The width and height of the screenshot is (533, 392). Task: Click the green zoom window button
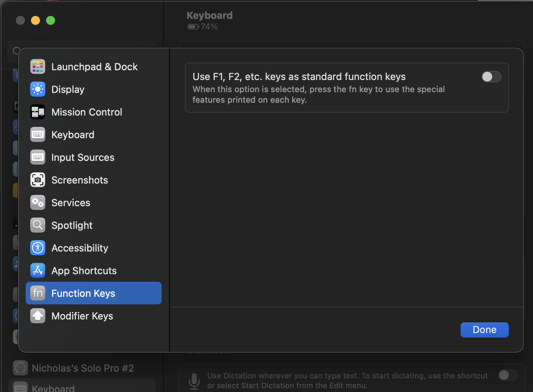(51, 20)
